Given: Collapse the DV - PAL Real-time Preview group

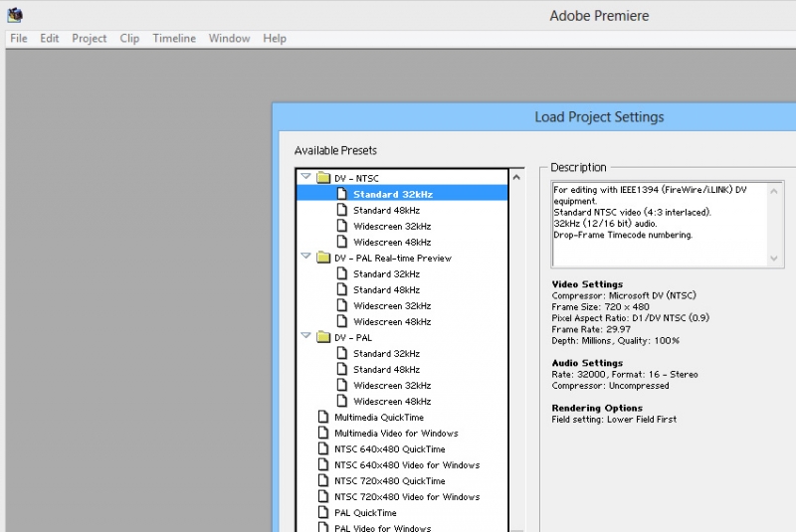Looking at the screenshot, I should coord(306,259).
